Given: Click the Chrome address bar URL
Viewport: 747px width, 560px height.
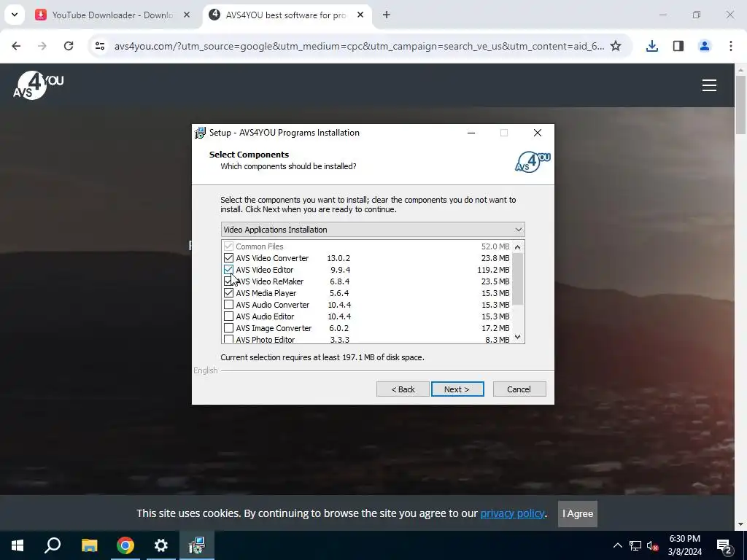Looking at the screenshot, I should 359,46.
